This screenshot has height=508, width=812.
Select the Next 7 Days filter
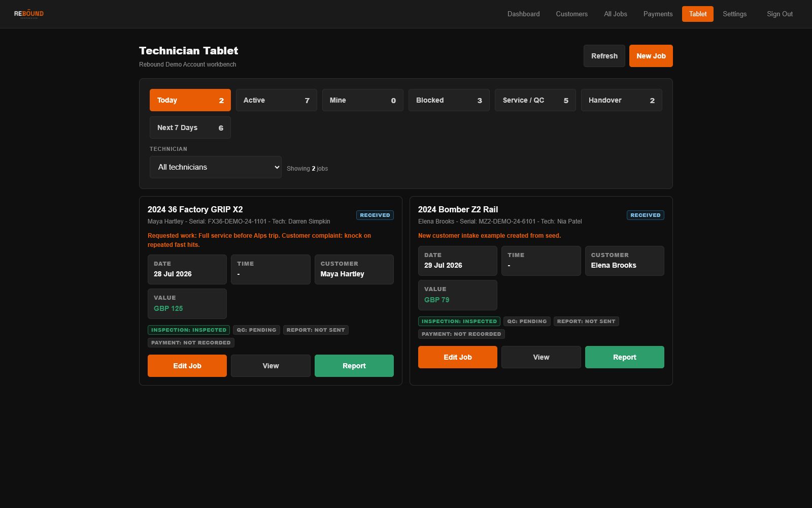tap(190, 128)
